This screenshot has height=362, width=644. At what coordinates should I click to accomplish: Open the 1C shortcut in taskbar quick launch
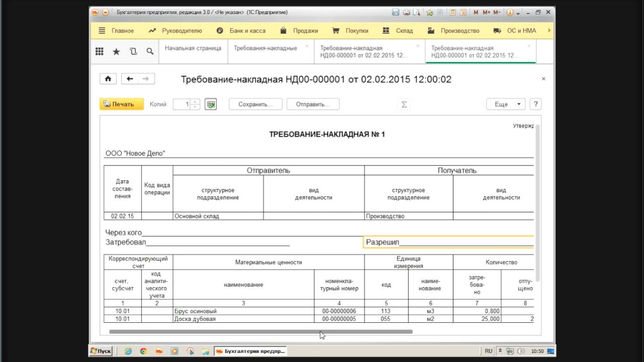[159, 351]
